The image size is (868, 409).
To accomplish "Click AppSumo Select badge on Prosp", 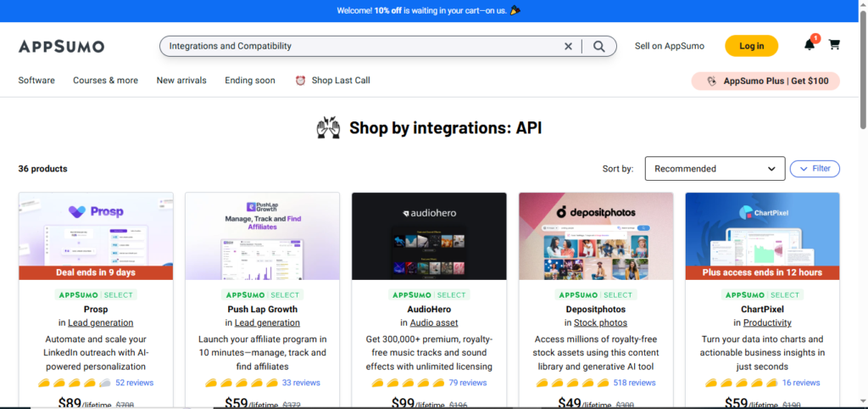I will pos(96,294).
